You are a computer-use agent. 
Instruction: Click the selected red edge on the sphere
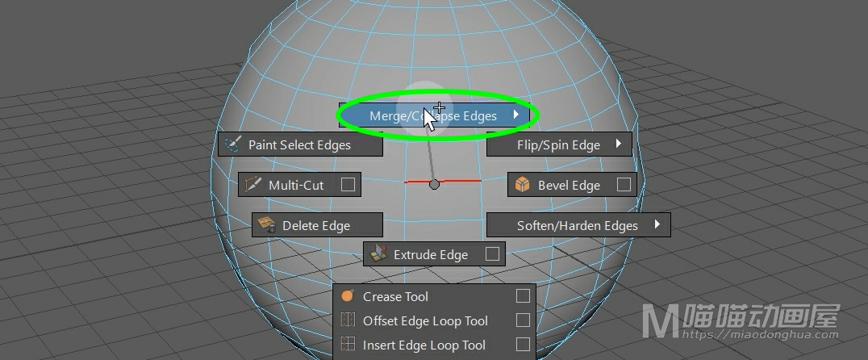(460, 181)
